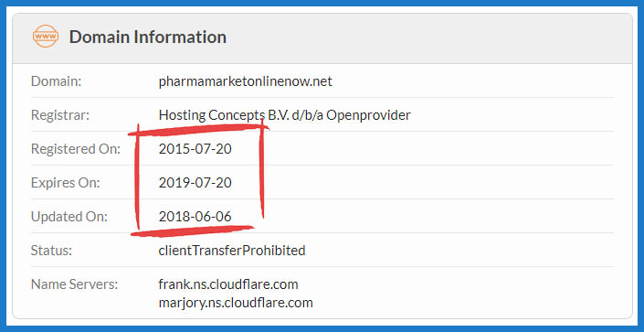This screenshot has height=332, width=644.
Task: Click the Domain: field label
Action: [57, 81]
